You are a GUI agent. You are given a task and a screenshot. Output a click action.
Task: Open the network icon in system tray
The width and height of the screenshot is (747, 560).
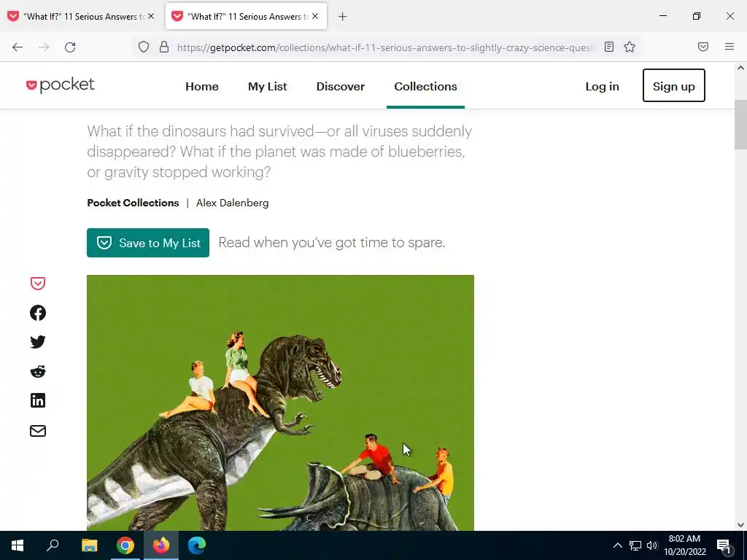click(635, 545)
